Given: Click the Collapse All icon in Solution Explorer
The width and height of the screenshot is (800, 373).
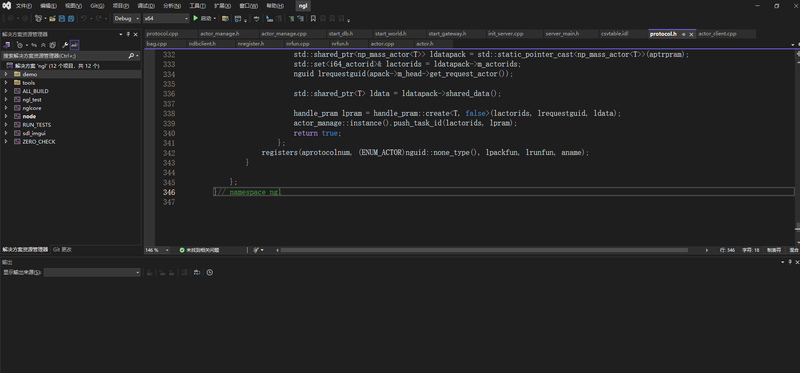Looking at the screenshot, I should pos(43,45).
